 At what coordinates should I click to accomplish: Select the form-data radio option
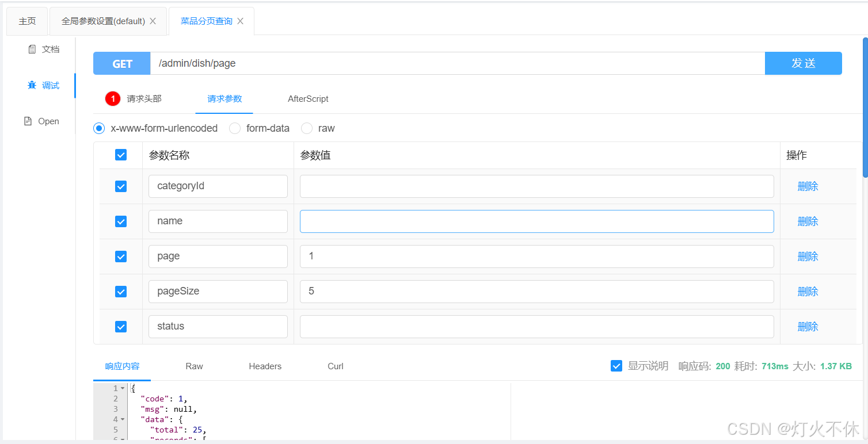(x=235, y=128)
